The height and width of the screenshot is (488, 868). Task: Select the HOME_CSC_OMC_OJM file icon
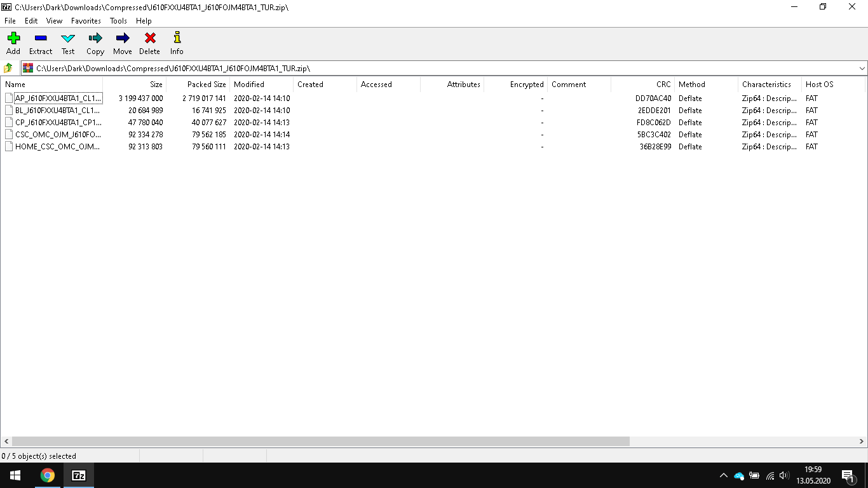coord(9,147)
